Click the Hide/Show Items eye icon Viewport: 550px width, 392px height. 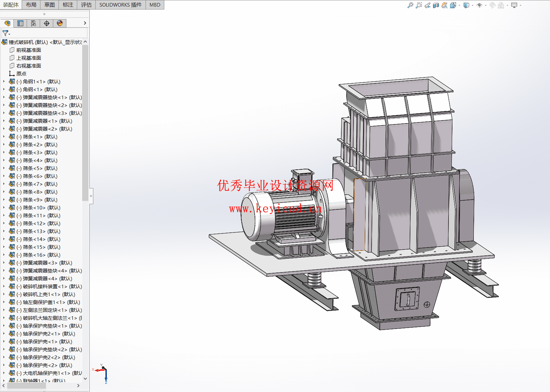[x=479, y=5]
